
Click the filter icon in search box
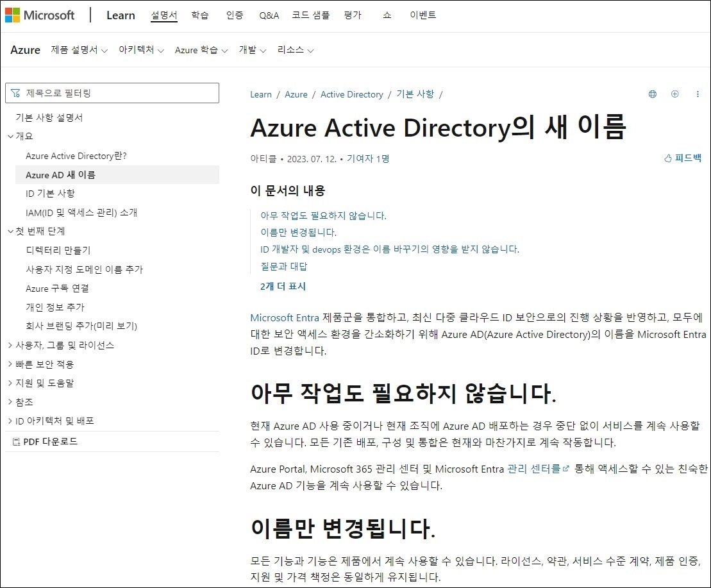pyautogui.click(x=15, y=93)
